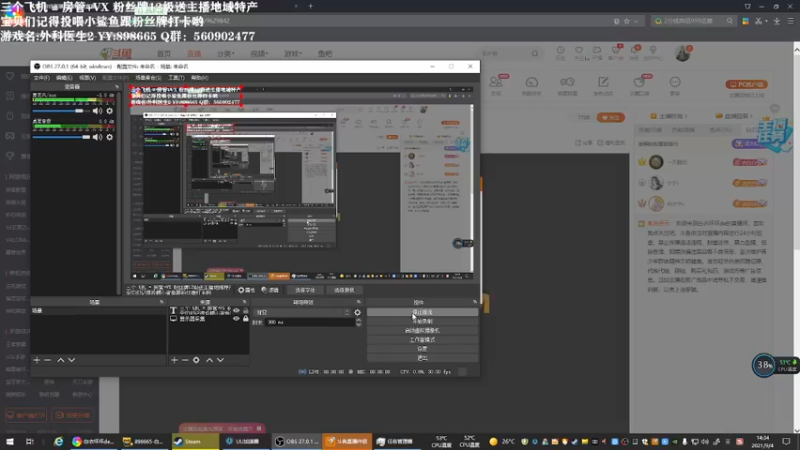Screen dimensions: 800x450
Task: Click 停止推流 stop streaming button
Action: [422, 312]
